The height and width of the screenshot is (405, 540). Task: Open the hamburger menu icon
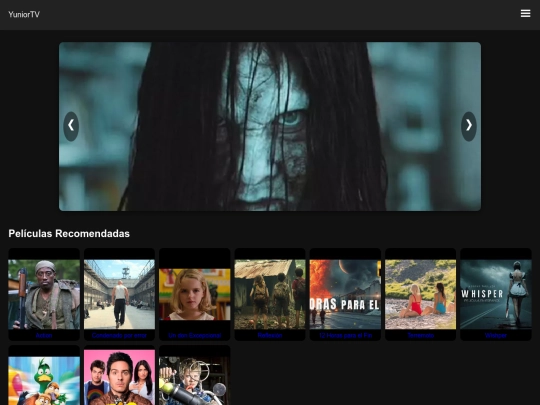(x=525, y=13)
